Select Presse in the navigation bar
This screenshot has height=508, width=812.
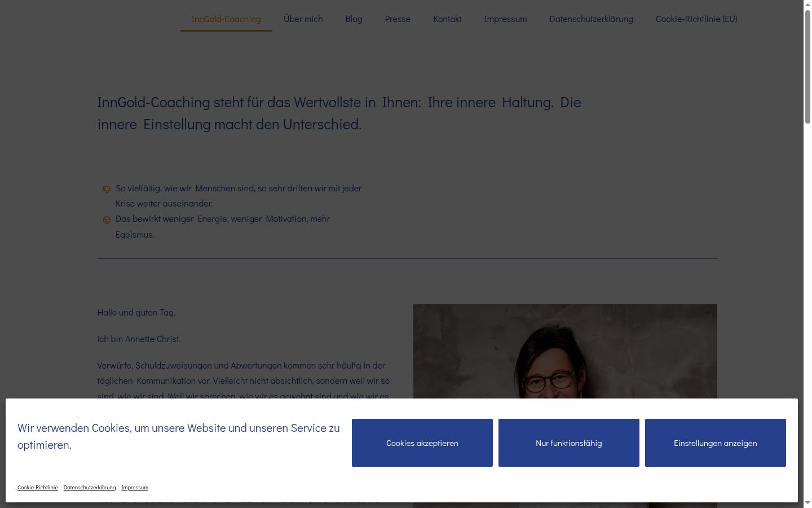398,19
